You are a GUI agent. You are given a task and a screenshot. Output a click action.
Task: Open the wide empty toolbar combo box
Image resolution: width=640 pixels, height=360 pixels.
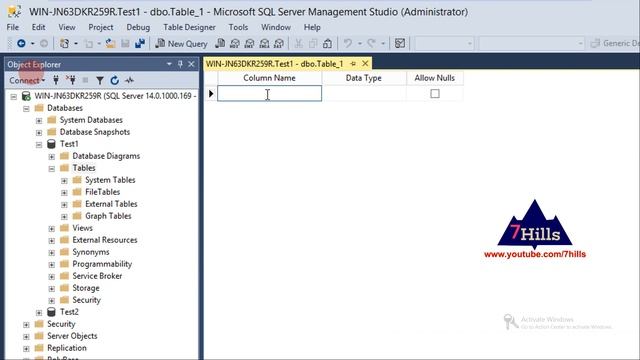[x=531, y=43]
